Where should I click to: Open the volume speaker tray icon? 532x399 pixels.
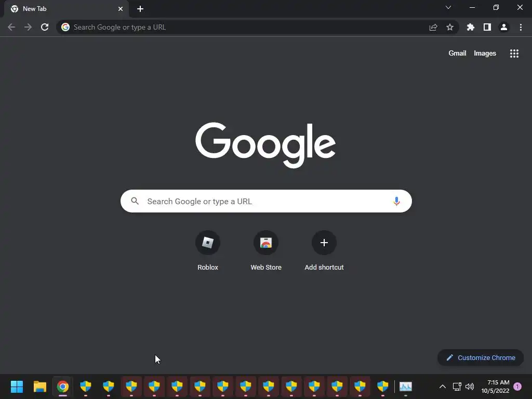pyautogui.click(x=470, y=387)
